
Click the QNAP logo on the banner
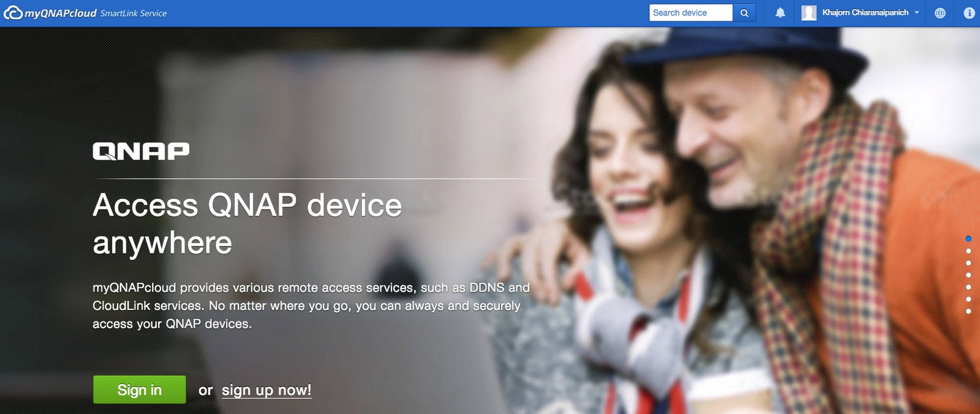tap(141, 151)
